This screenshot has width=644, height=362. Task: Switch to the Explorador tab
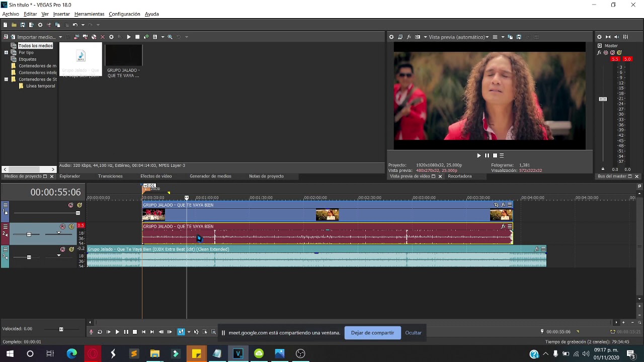pos(70,176)
